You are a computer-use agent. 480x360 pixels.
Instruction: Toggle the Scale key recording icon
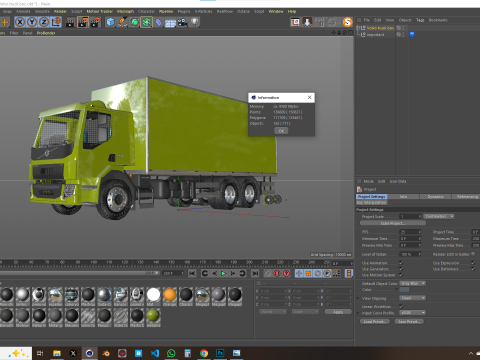[308, 273]
